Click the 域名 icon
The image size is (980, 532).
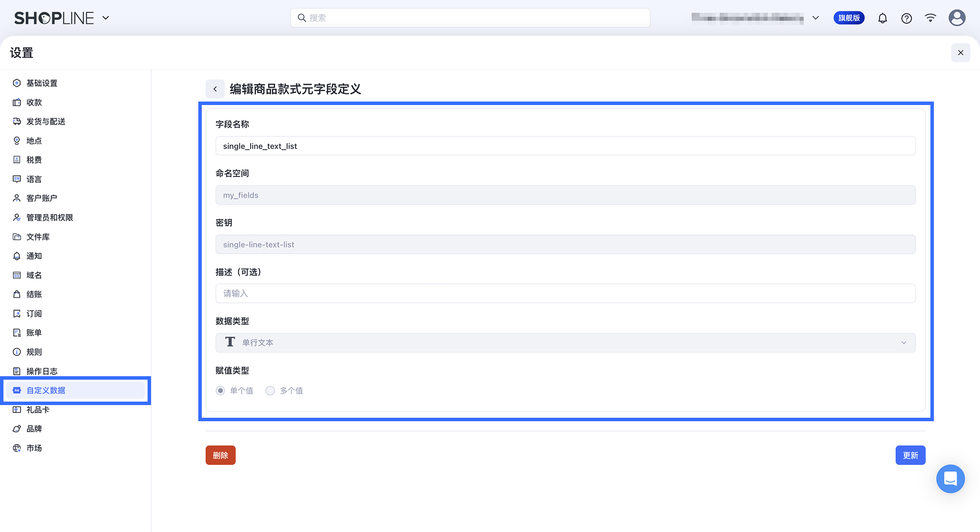(17, 275)
